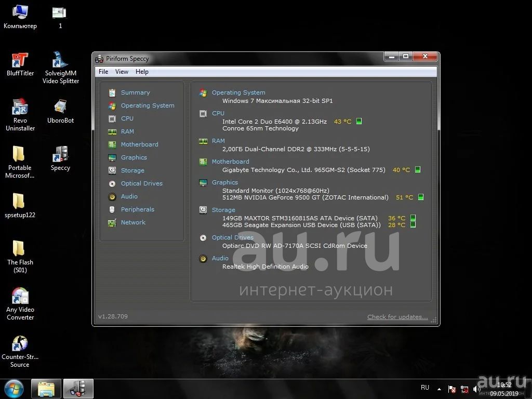The width and height of the screenshot is (532, 399).
Task: Open the Operating System heading link
Action: tap(238, 92)
